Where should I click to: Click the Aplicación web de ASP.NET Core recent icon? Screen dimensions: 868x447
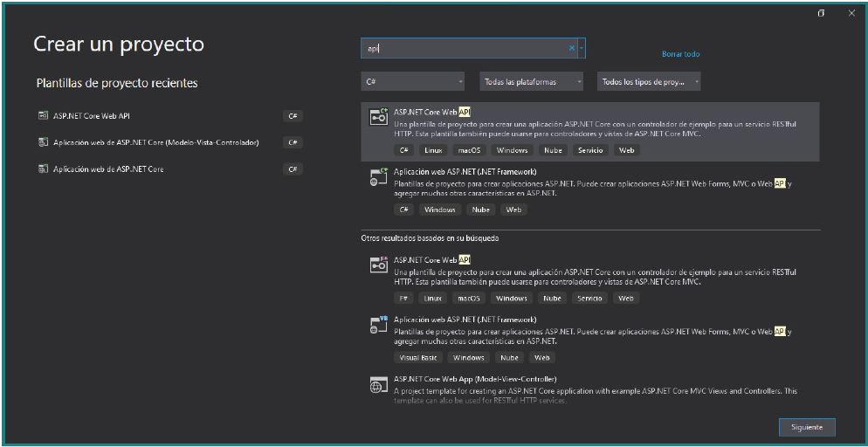point(43,168)
